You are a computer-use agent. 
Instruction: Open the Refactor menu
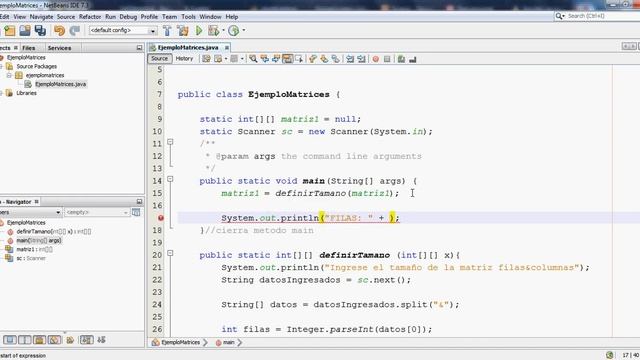coord(90,17)
